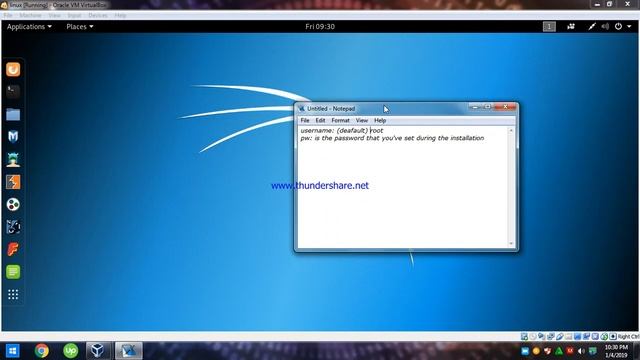Click the Notepad scrollbar up arrow
Image resolution: width=640 pixels, height=360 pixels.
click(511, 131)
